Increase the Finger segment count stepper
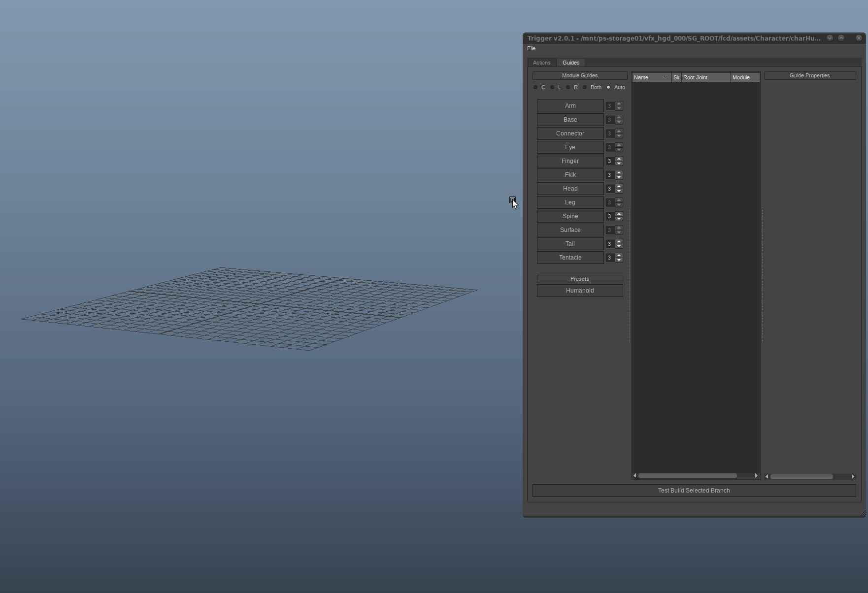Screen dimensions: 868x593 point(619,159)
